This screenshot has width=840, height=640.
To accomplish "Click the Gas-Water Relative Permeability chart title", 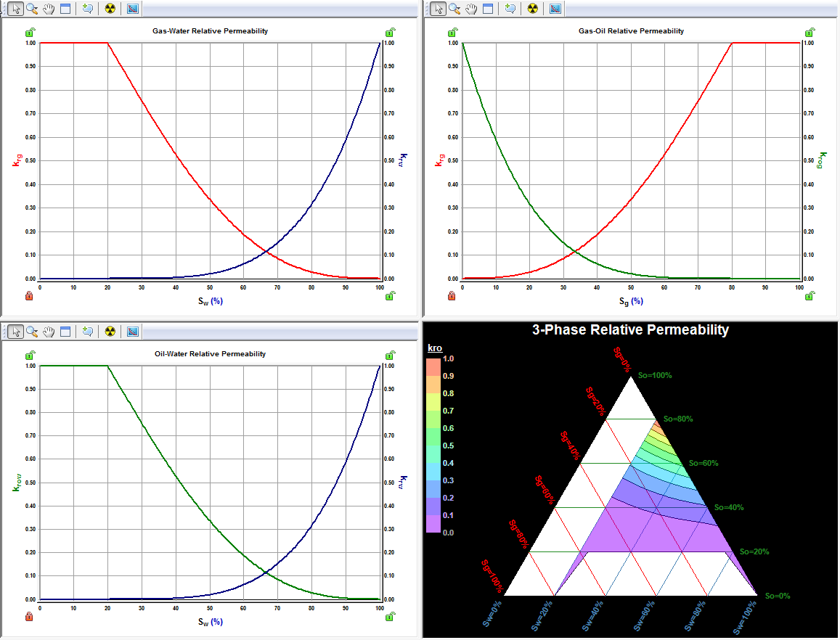I will coord(210,31).
